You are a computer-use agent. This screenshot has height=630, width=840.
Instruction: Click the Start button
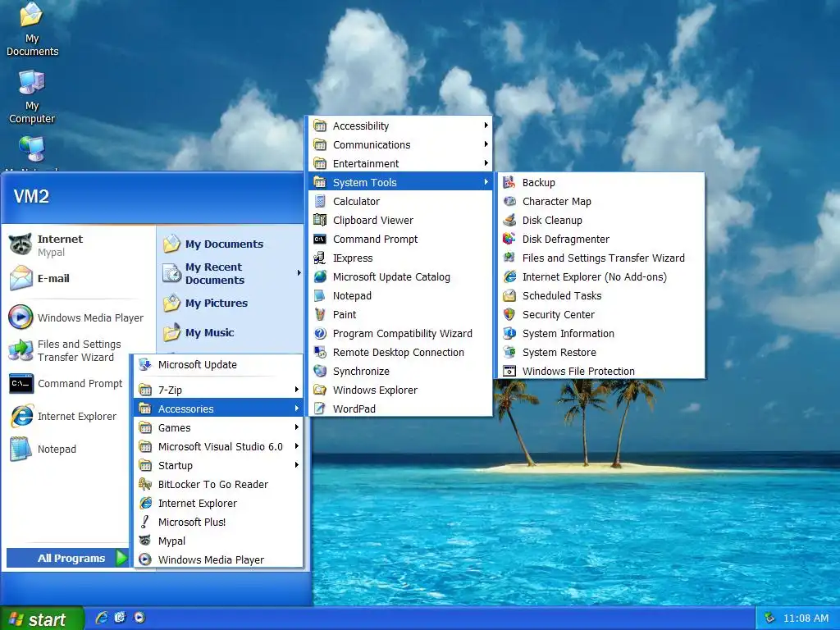[x=42, y=619]
